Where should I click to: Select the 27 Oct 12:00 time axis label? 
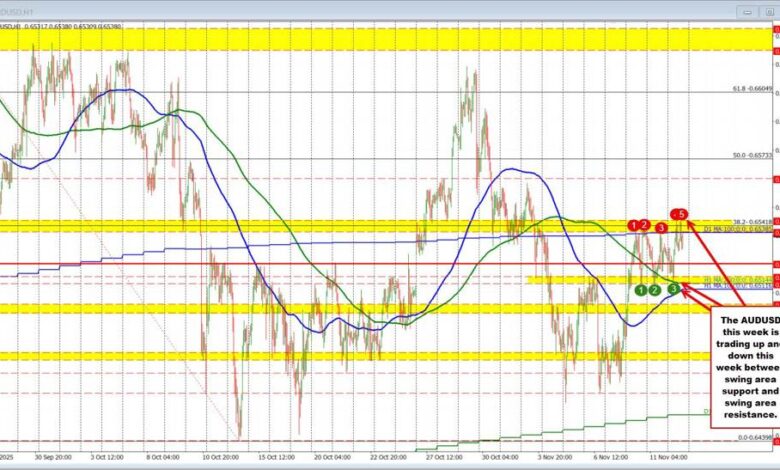[445, 458]
